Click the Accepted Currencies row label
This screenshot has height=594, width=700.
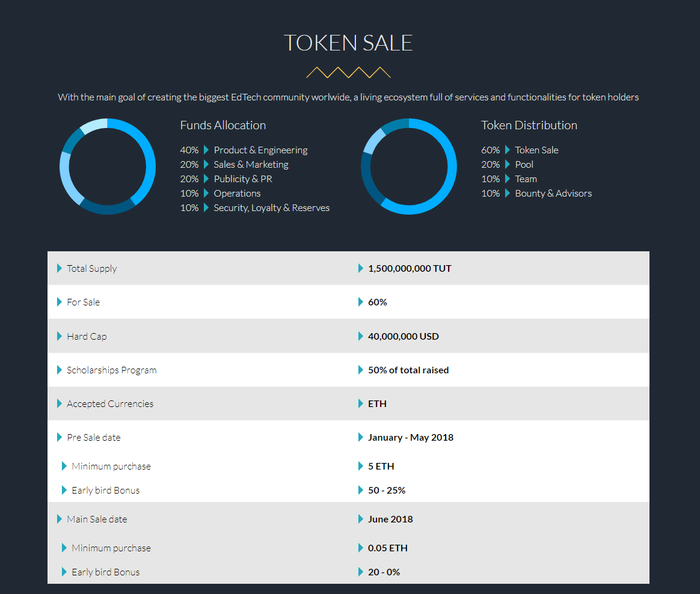110,404
